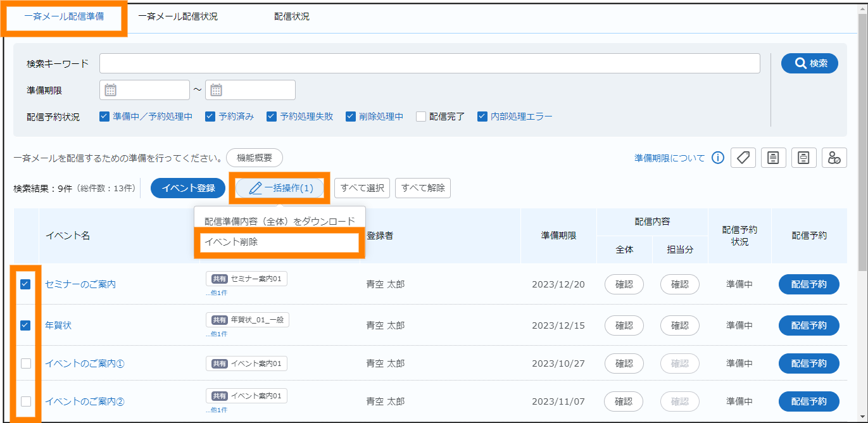Viewport: 868px width, 423px height.
Task: Toggle the 一括操作(1) dropdown button
Action: point(280,188)
